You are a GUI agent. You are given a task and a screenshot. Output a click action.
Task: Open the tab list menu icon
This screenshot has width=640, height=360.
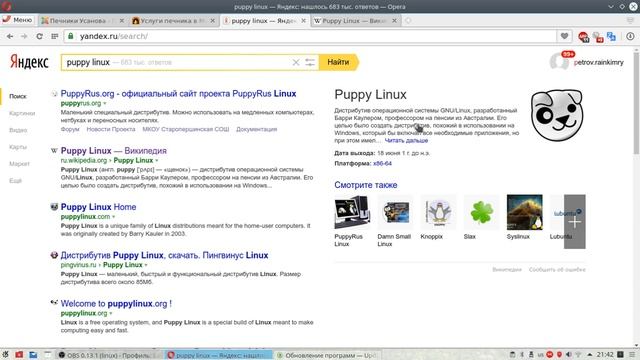tap(631, 20)
